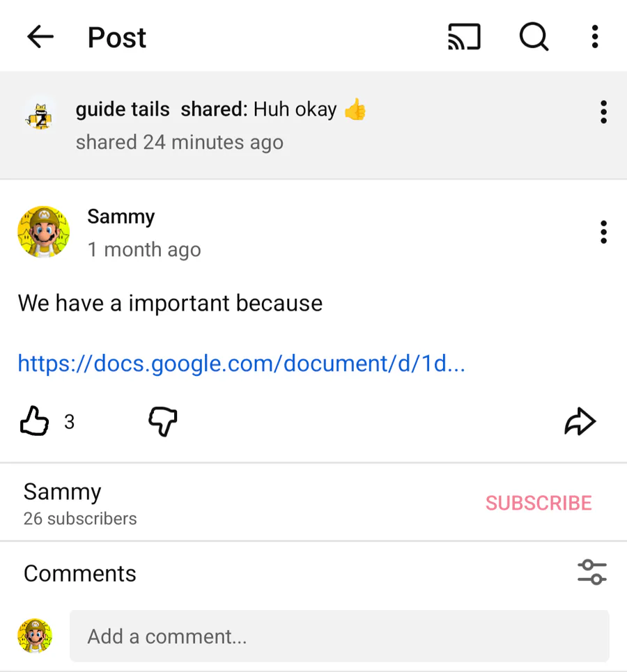This screenshot has width=627, height=672.
Task: Open the top bar overflow menu
Action: [x=594, y=37]
